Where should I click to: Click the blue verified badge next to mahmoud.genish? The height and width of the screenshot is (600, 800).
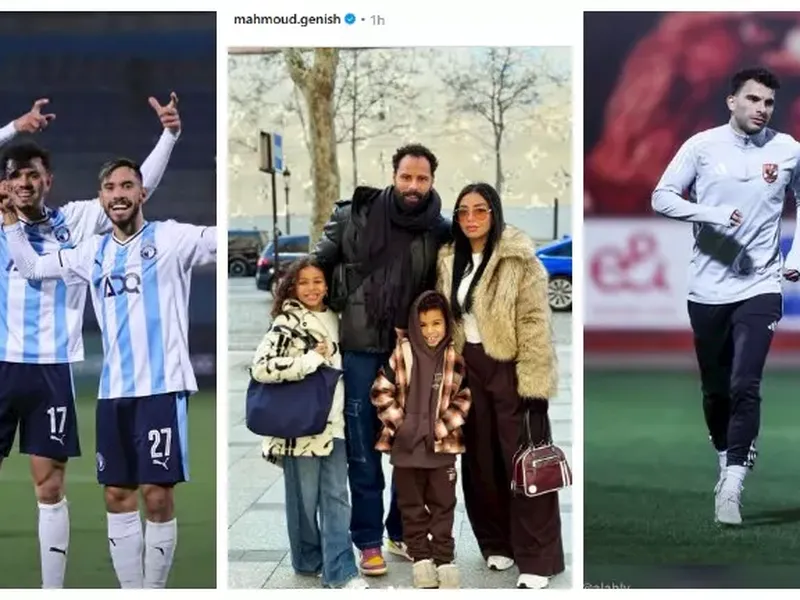pos(350,19)
